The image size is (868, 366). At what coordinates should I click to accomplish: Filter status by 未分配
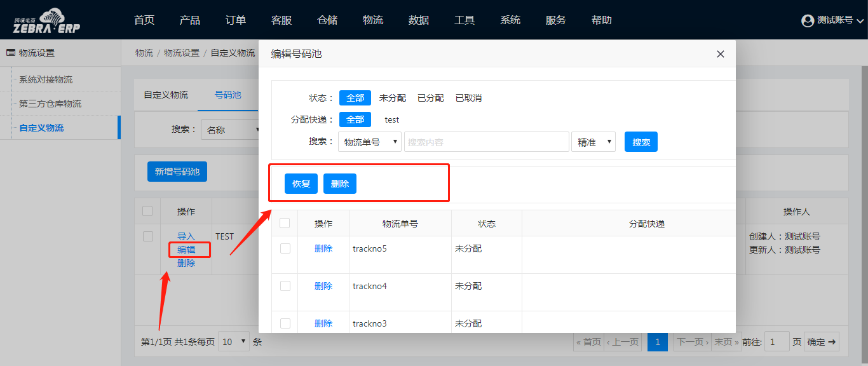[x=392, y=98]
